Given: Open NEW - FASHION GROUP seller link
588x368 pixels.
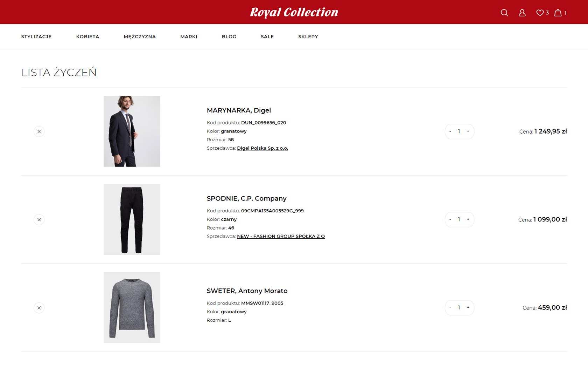Looking at the screenshot, I should [281, 236].
